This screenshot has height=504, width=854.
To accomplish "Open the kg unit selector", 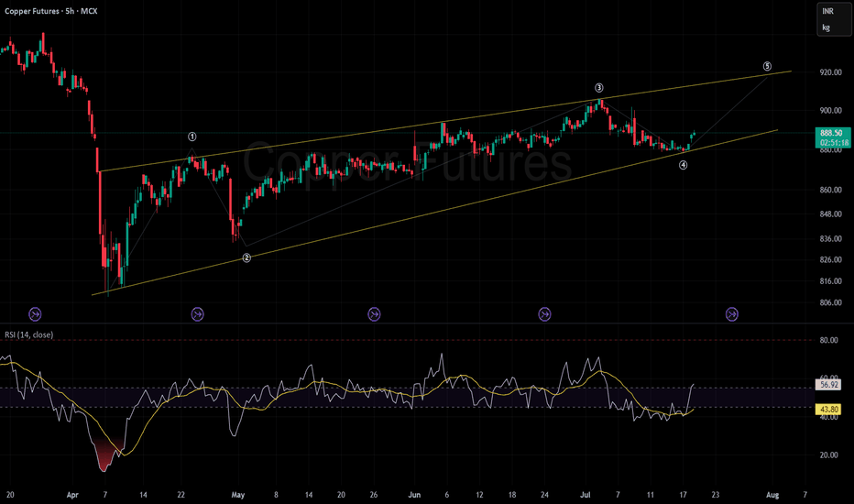I will coord(827,27).
